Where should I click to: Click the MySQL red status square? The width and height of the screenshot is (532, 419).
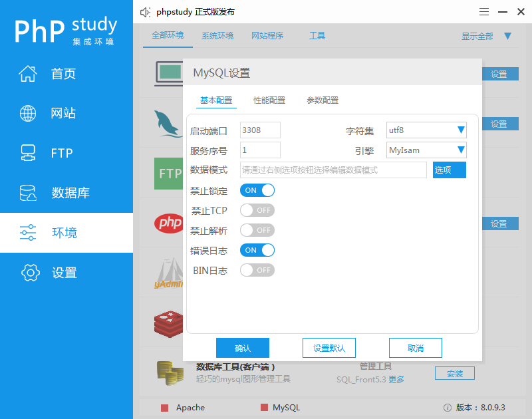pyautogui.click(x=264, y=408)
